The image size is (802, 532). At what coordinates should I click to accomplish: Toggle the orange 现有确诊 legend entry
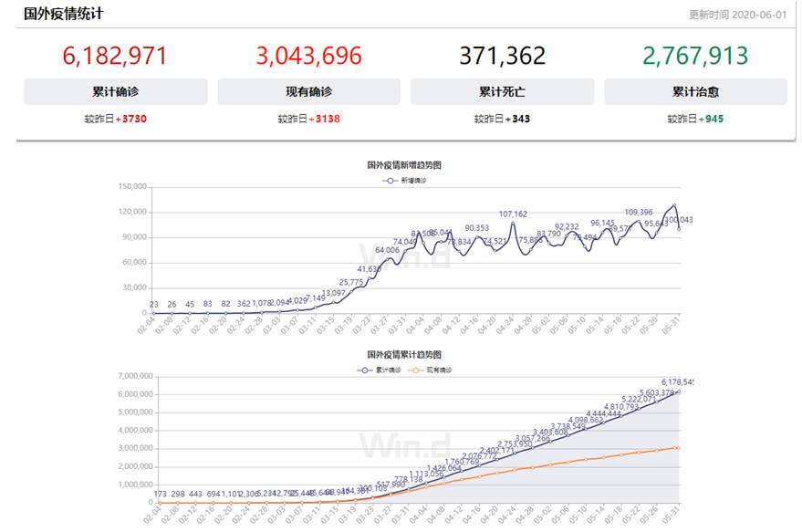click(430, 370)
